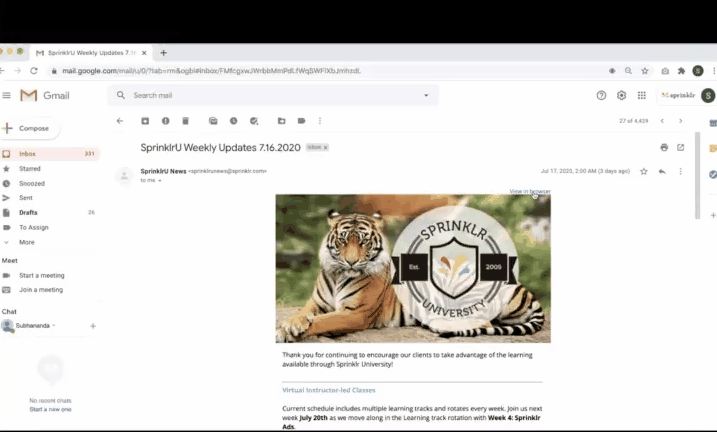Expand the 'to me' recipient details
The image size is (717, 432).
coord(160,181)
